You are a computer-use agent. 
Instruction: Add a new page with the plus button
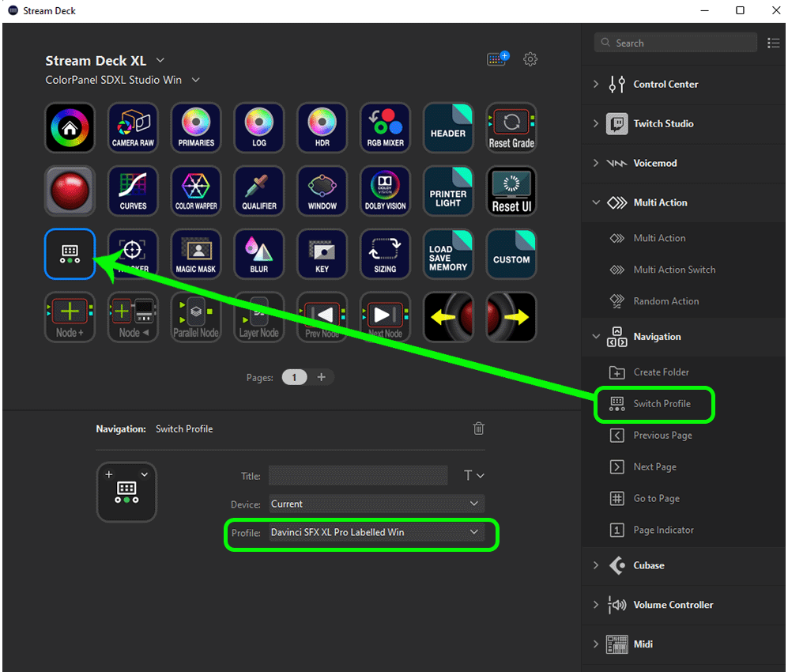coord(322,377)
